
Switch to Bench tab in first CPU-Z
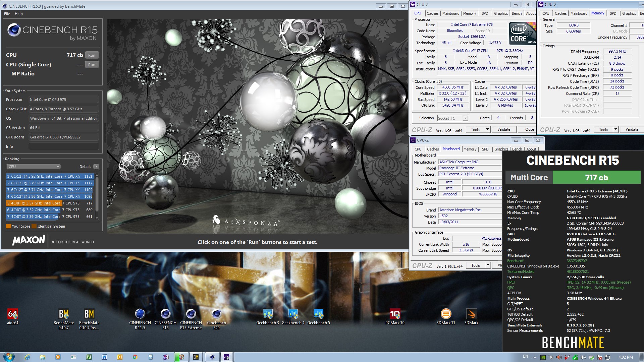(517, 13)
